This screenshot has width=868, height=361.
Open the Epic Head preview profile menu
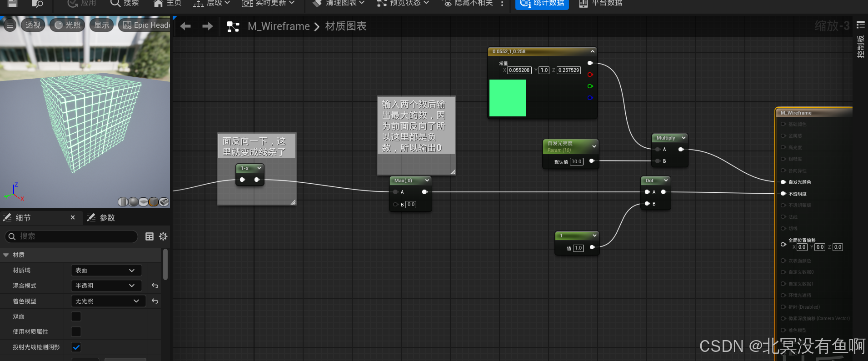(x=145, y=25)
